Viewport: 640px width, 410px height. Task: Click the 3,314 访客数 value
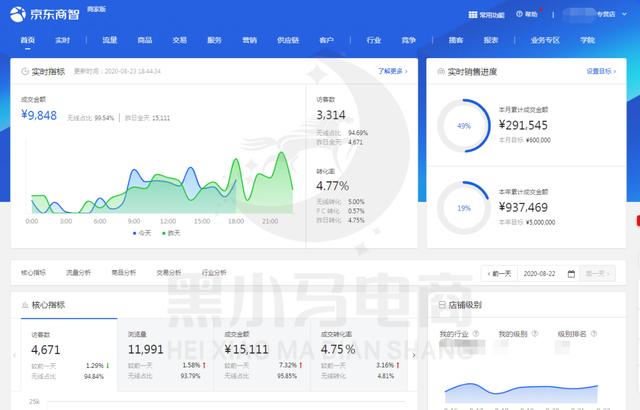[x=331, y=115]
